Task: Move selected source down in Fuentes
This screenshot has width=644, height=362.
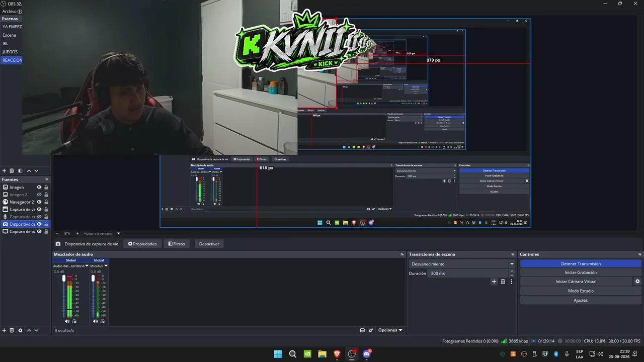Action: pyautogui.click(x=36, y=330)
